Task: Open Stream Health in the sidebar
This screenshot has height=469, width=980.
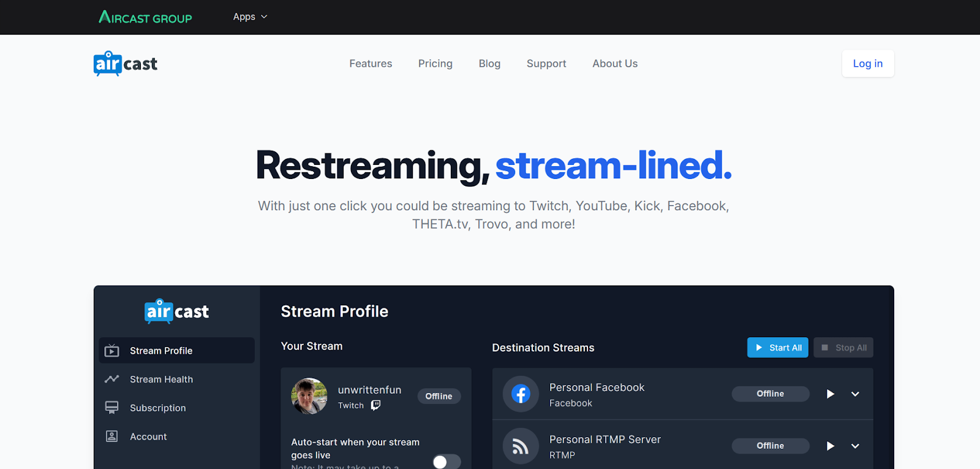Action: 176,379
